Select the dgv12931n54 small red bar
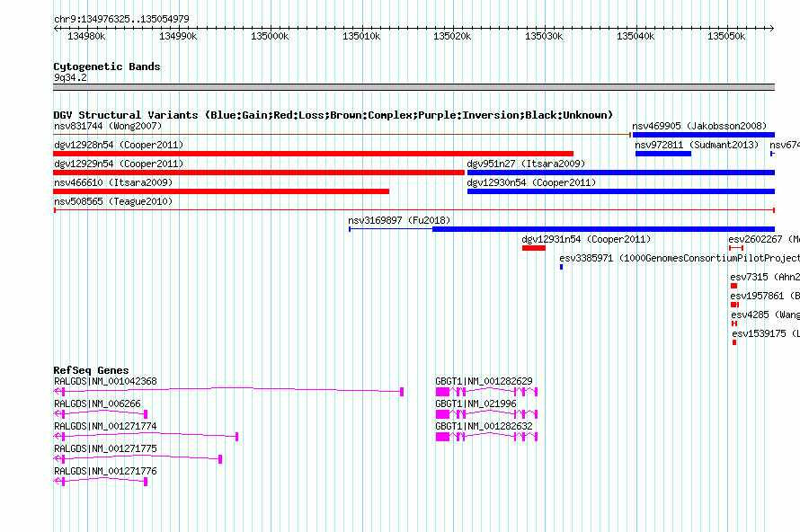Viewport: 800px width, 532px height. [x=534, y=248]
